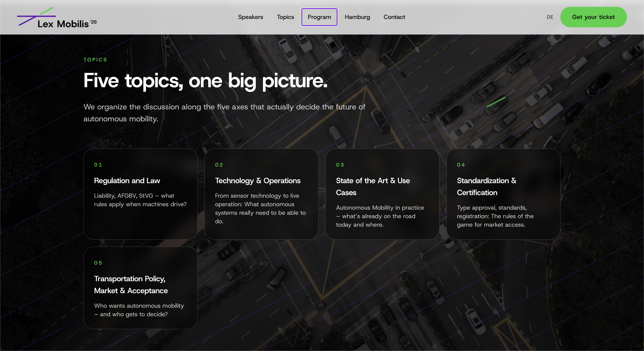Image resolution: width=644 pixels, height=351 pixels.
Task: Select the Standardization & Certification card
Action: point(503,194)
